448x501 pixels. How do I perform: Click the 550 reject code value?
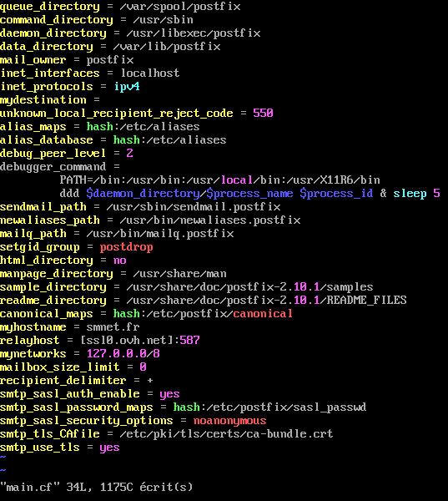click(x=263, y=113)
